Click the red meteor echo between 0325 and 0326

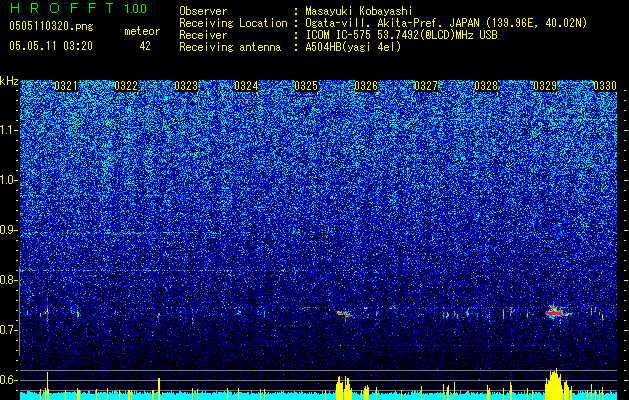pyautogui.click(x=344, y=314)
